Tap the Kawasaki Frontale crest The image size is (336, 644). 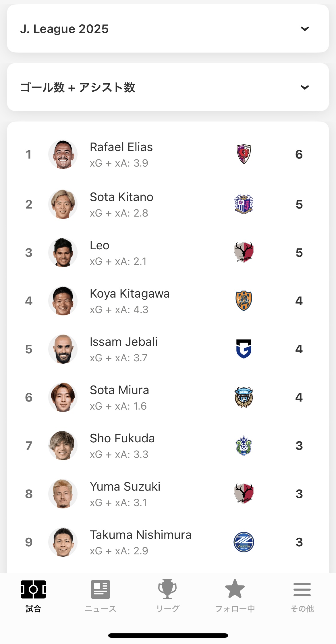pos(244,397)
